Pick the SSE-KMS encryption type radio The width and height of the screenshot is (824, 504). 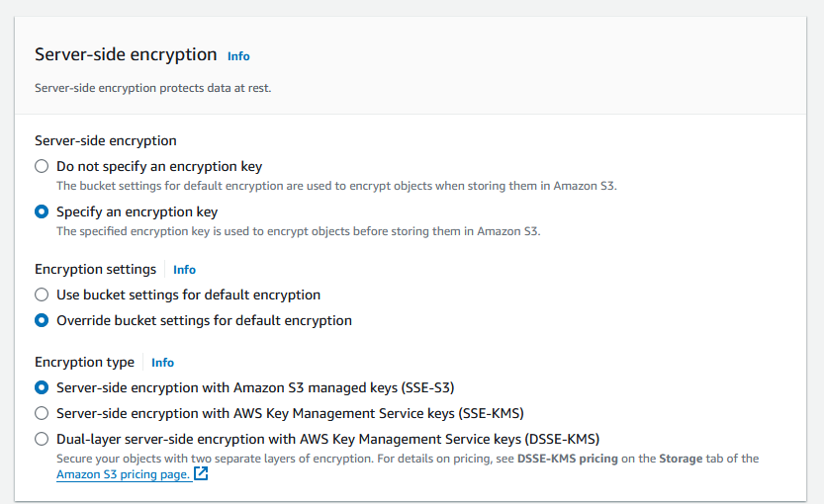(x=42, y=413)
